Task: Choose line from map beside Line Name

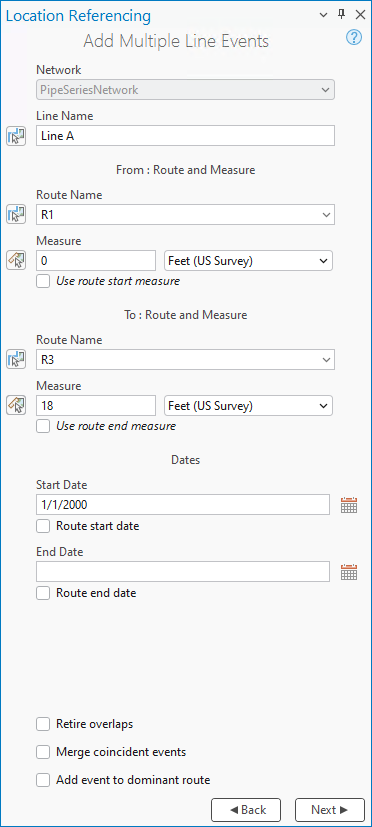Action: coord(16,136)
